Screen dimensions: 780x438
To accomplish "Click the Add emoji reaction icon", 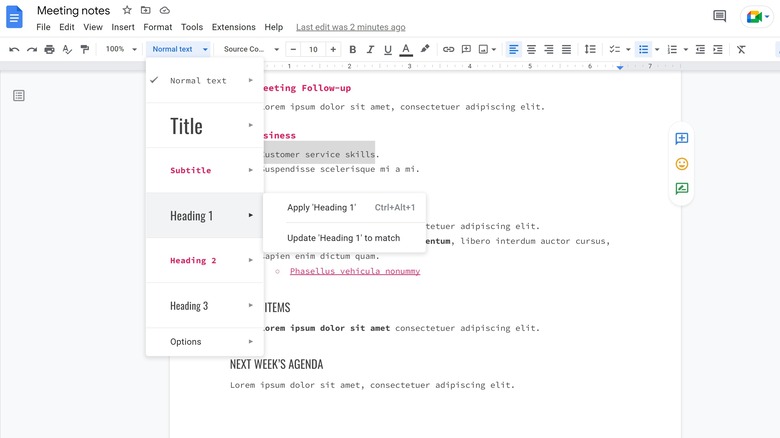I will point(682,164).
